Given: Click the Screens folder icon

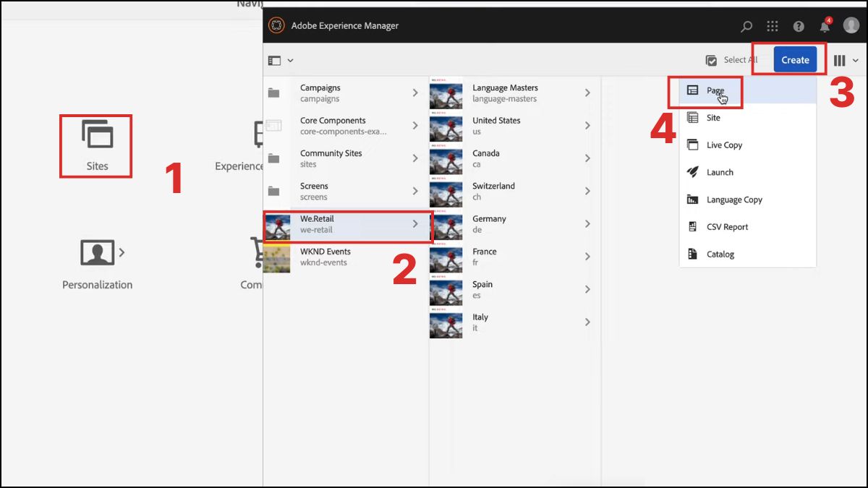Looking at the screenshot, I should click(273, 191).
